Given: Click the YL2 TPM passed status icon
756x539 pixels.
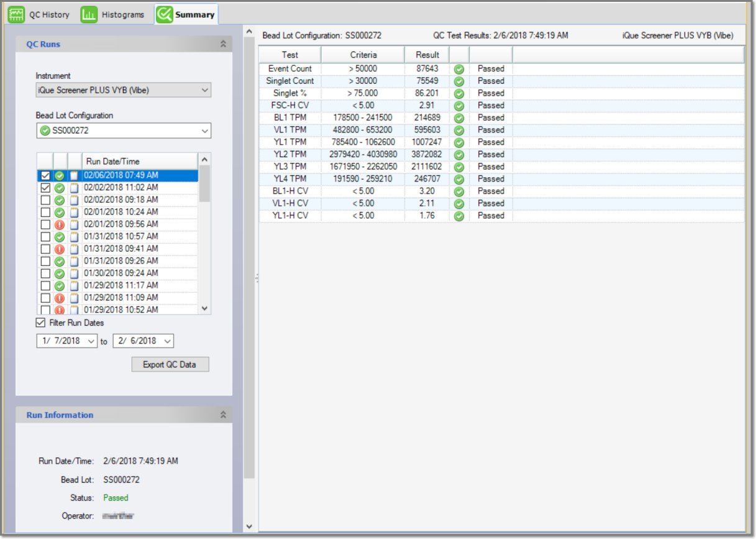Looking at the screenshot, I should pos(459,155).
